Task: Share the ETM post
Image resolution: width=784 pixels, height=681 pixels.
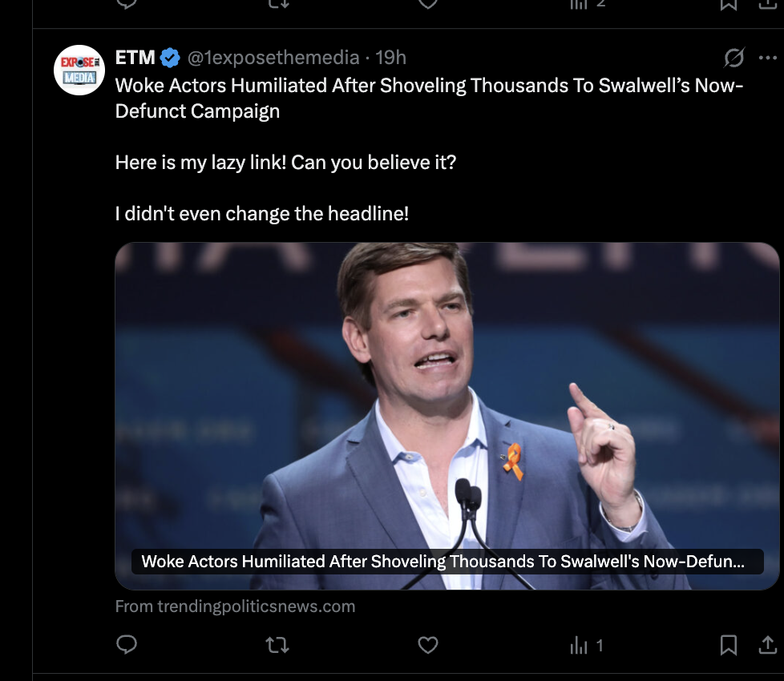Action: point(767,644)
